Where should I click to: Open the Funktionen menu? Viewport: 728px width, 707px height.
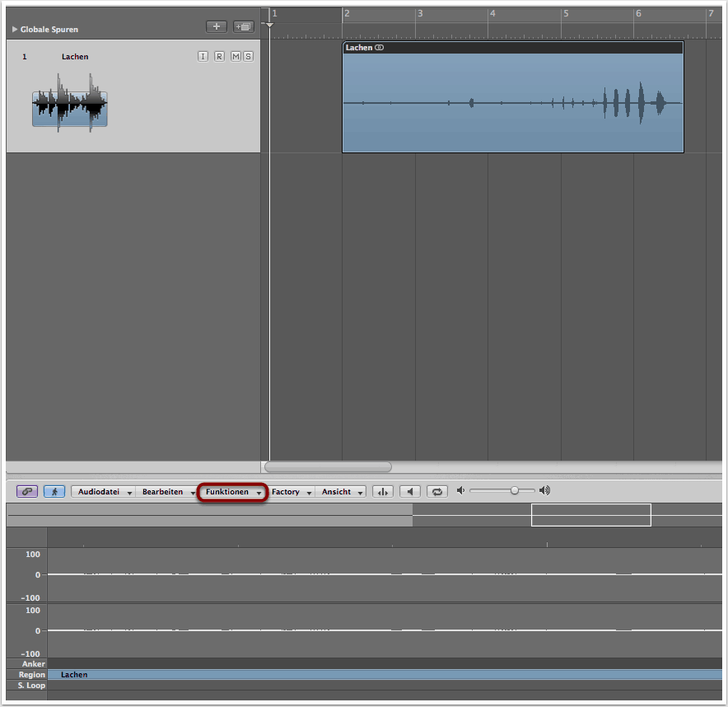coord(232,492)
